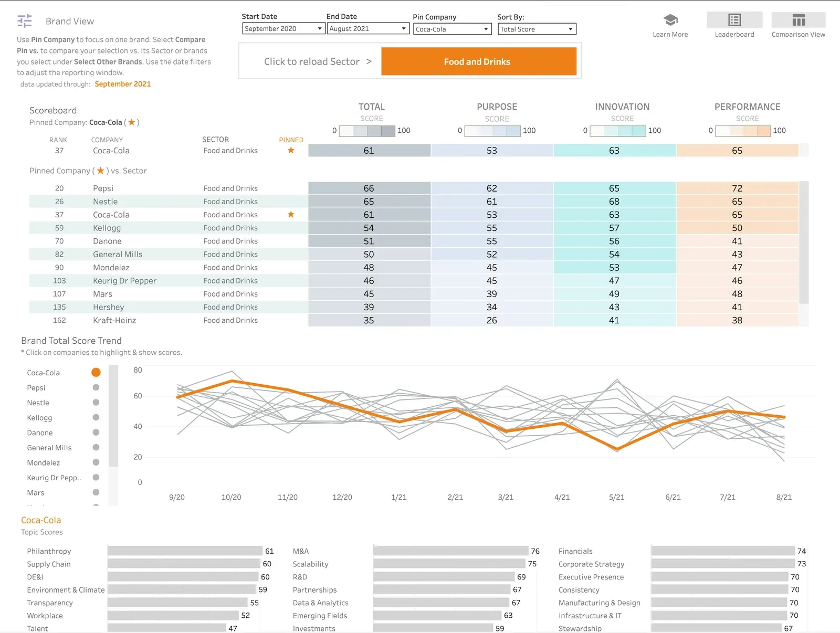
Task: Click Nestle's Innovation Score cell showing 68
Action: (615, 202)
